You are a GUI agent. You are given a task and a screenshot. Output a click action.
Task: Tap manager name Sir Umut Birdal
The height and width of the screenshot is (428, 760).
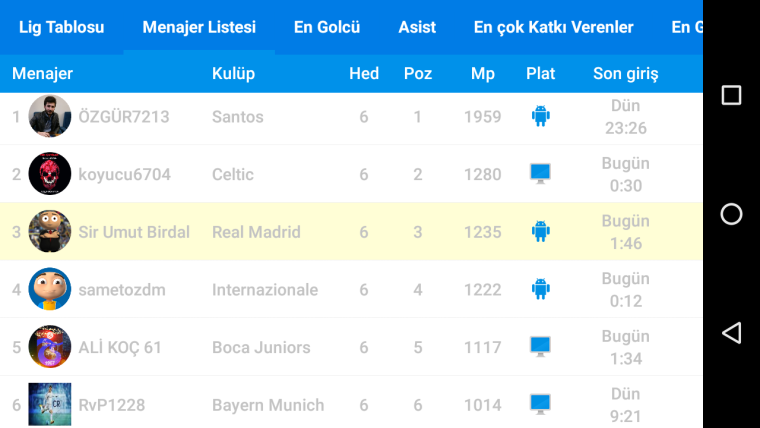134,232
